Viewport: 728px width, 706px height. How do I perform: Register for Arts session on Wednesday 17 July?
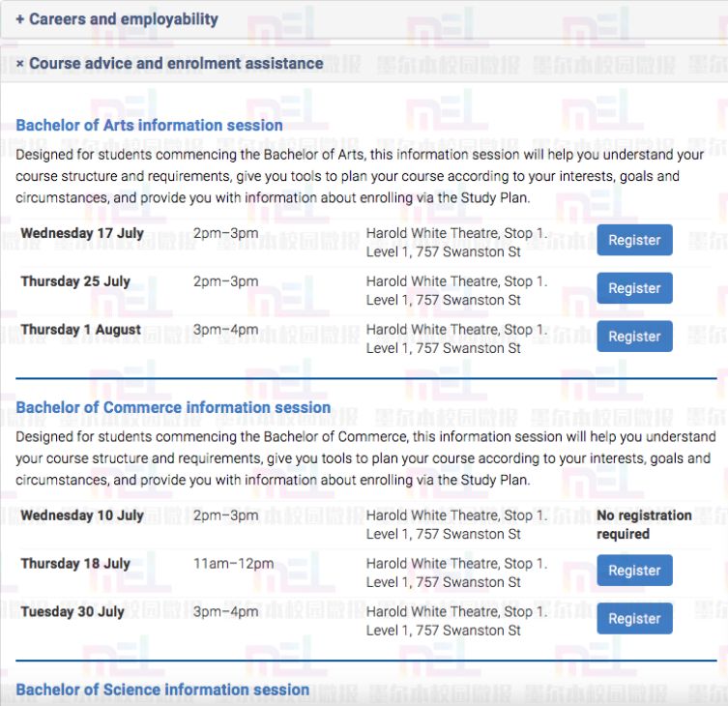[x=634, y=240]
